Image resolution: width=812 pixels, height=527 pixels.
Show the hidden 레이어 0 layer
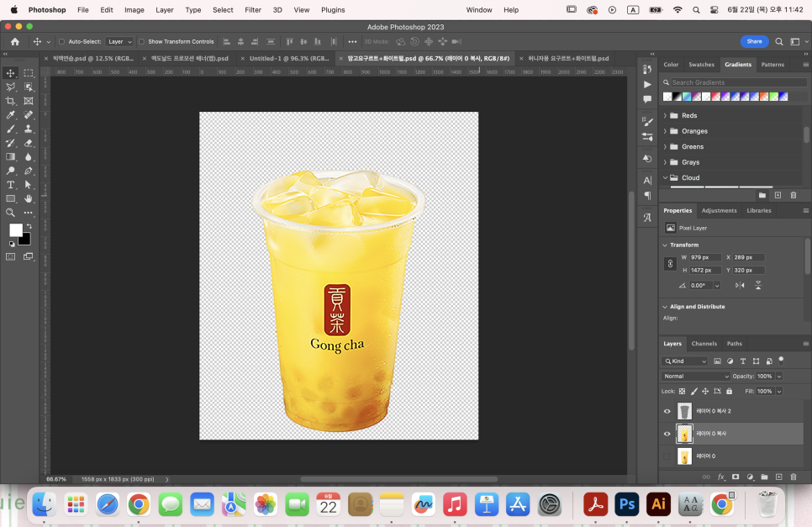point(667,456)
